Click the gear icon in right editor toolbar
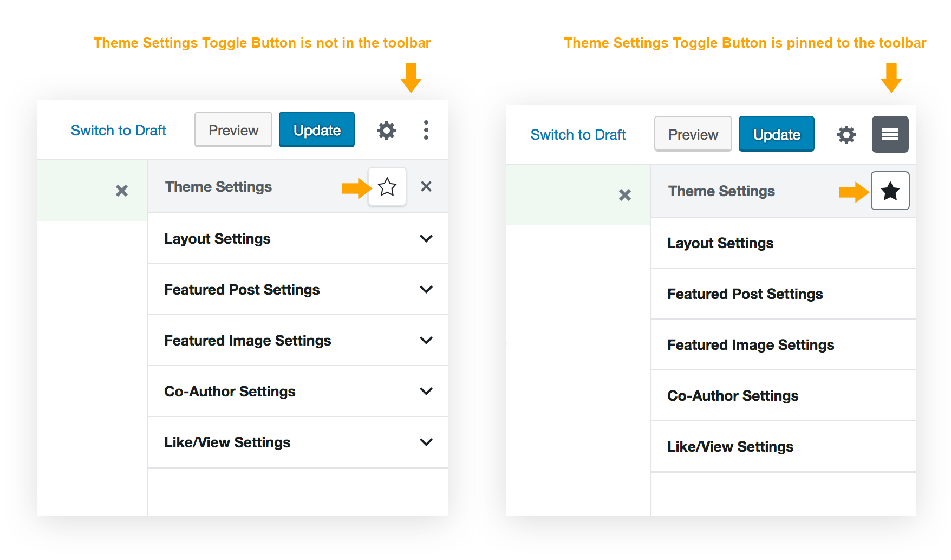This screenshot has width=951, height=560. coord(846,134)
